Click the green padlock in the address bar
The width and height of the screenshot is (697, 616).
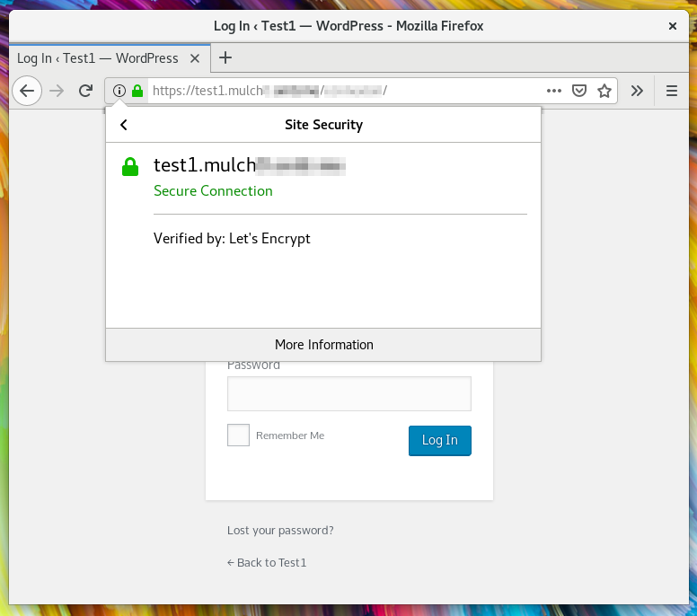click(x=137, y=91)
